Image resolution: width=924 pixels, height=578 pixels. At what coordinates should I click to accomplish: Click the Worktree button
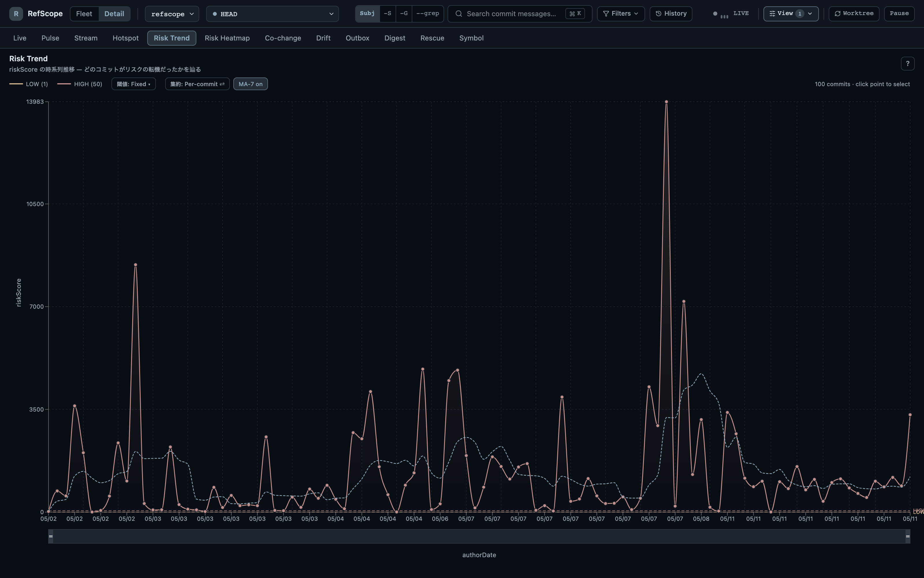[x=854, y=14]
